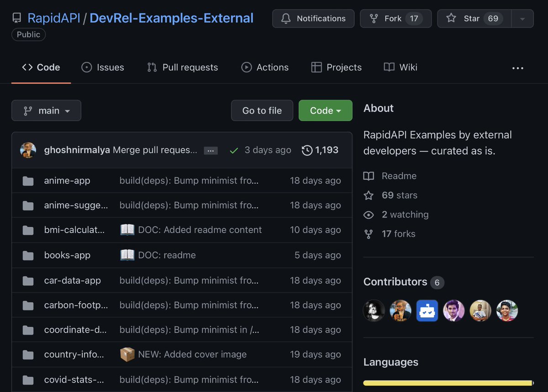Click the folder icon for anime-app
The image size is (548, 392).
coord(28,181)
